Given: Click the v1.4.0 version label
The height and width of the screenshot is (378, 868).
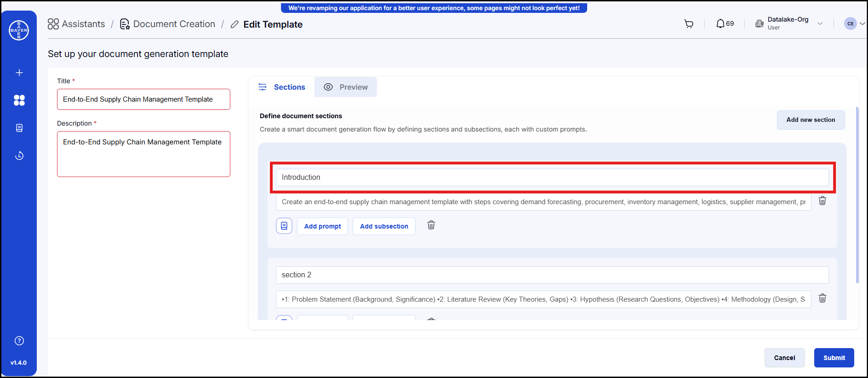Looking at the screenshot, I should point(19,363).
